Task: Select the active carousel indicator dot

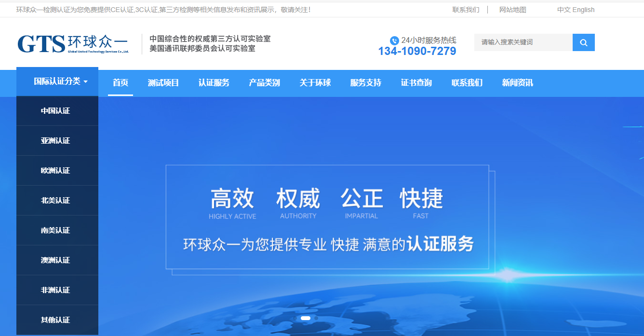Action: click(x=305, y=318)
